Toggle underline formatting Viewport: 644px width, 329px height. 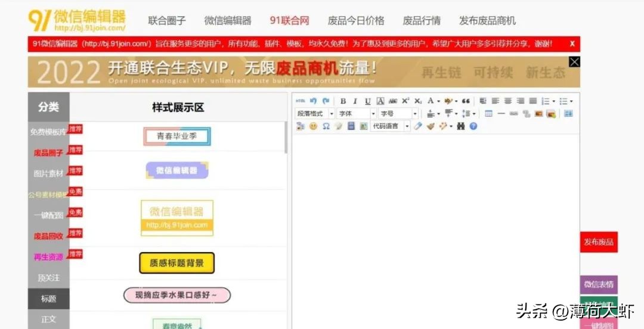pyautogui.click(x=367, y=101)
